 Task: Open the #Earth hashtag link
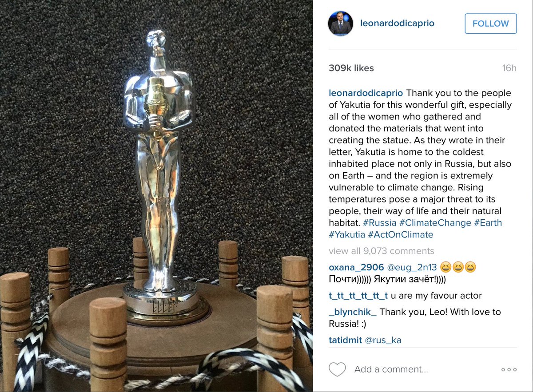(488, 222)
